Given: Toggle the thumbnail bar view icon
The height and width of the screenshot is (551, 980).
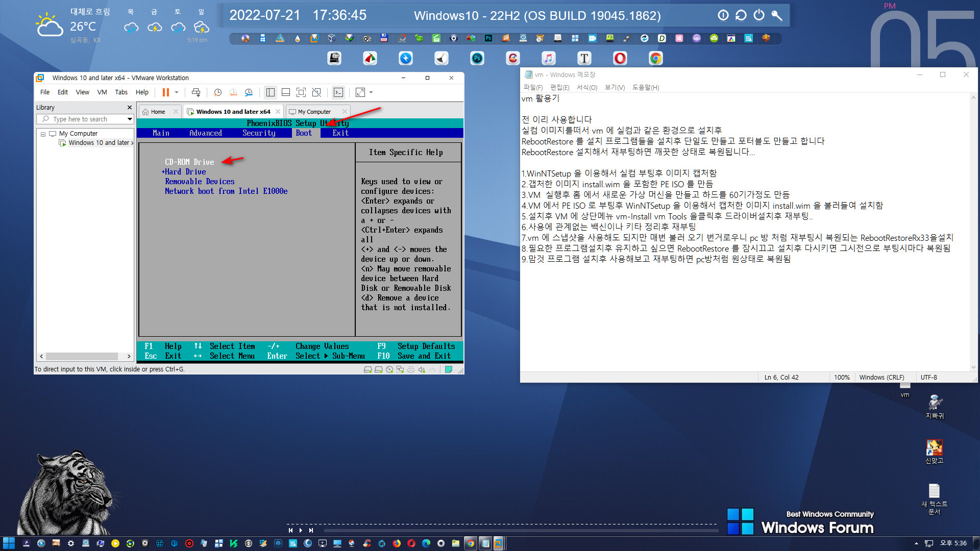Looking at the screenshot, I should pyautogui.click(x=286, y=92).
